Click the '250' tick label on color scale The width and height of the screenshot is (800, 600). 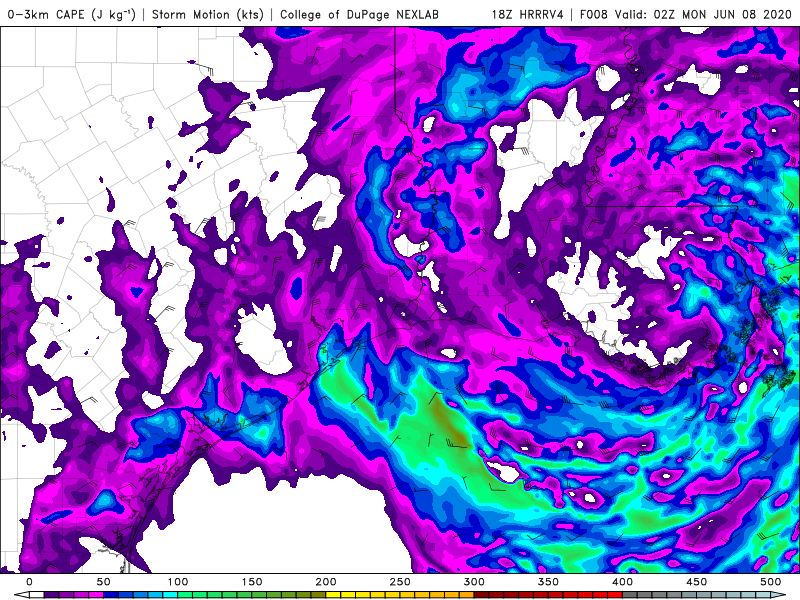400,582
